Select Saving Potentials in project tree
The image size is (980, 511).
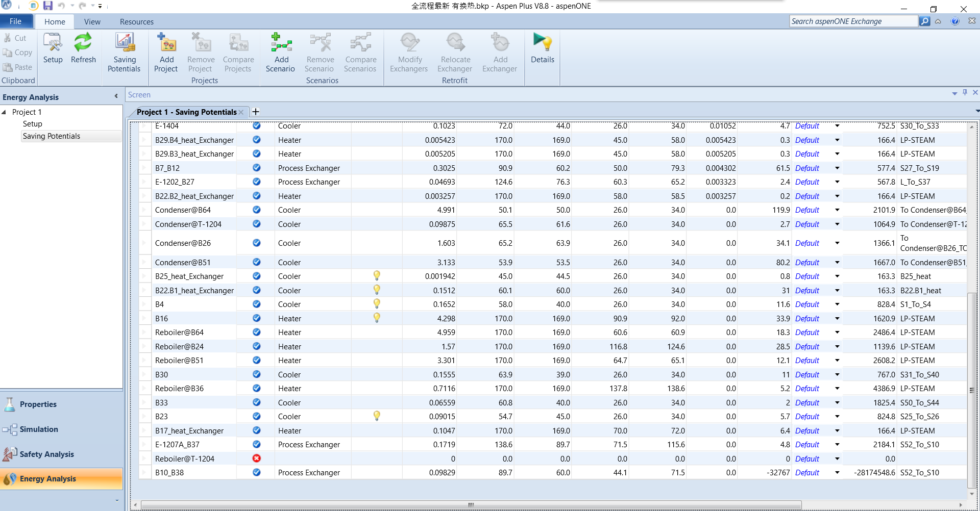point(52,136)
